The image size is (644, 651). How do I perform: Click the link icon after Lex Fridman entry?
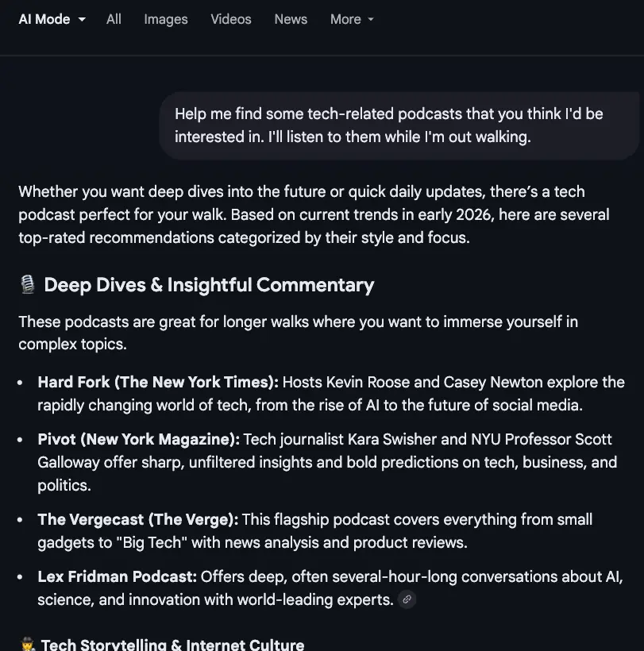coord(407,600)
